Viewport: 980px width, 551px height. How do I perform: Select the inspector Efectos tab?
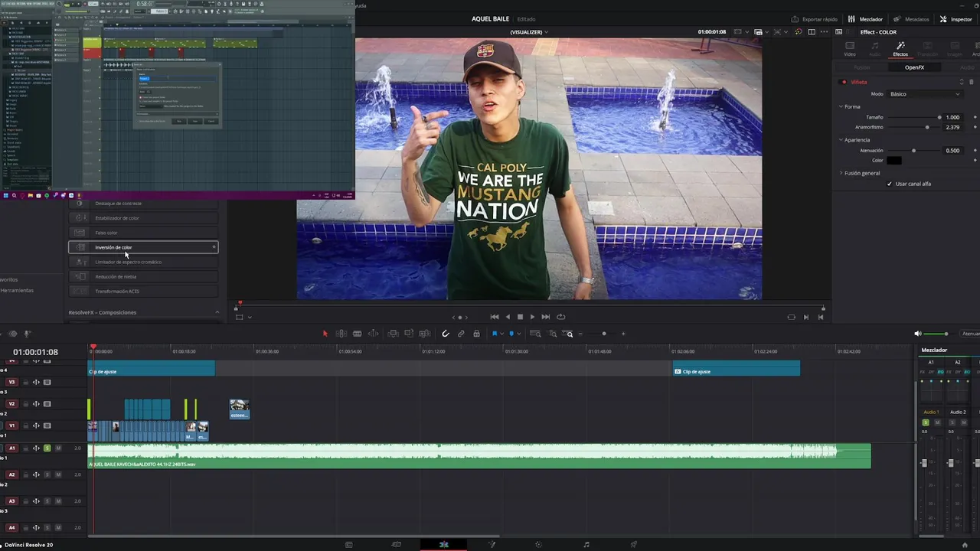(900, 49)
